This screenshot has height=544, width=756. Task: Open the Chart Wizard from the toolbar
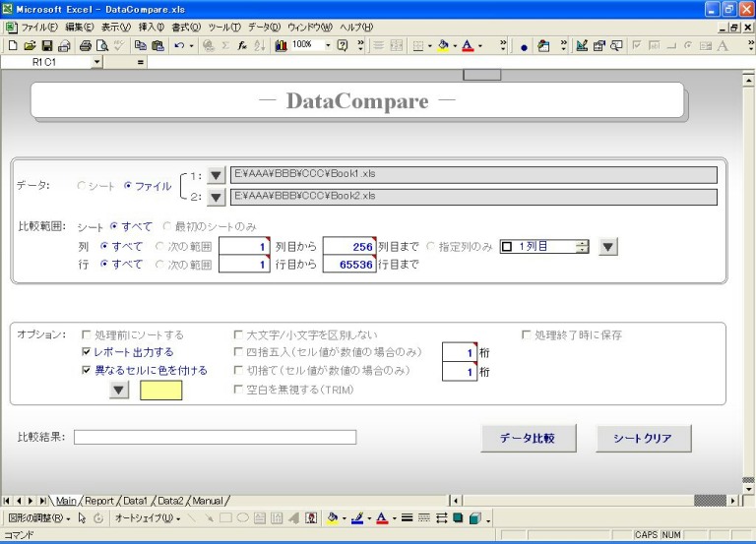282,45
